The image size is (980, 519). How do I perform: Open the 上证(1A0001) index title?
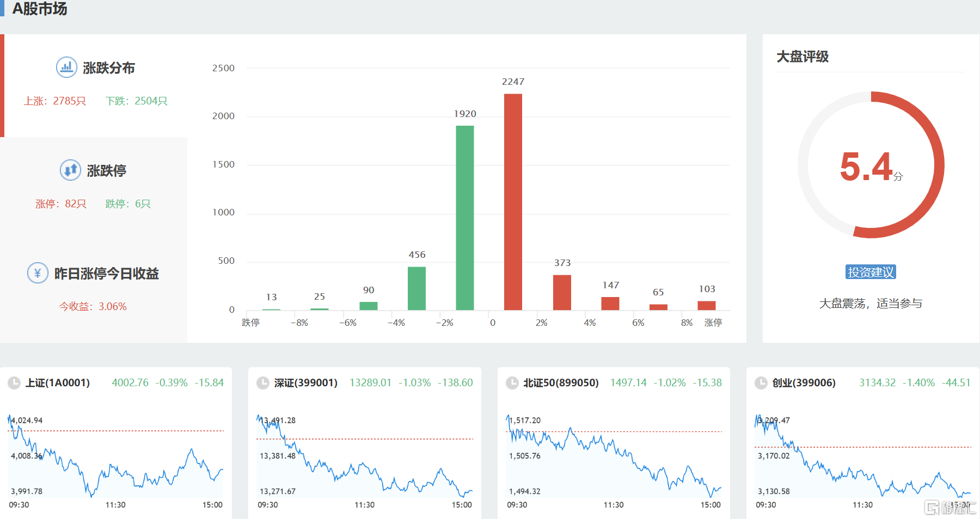tap(58, 383)
